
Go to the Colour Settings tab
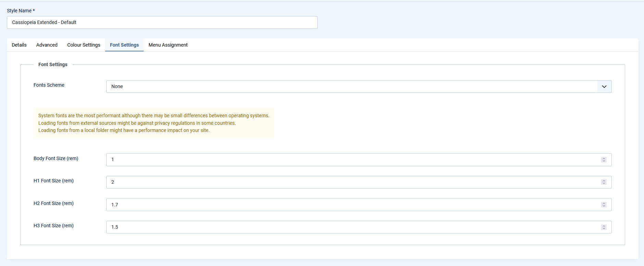[x=84, y=45]
